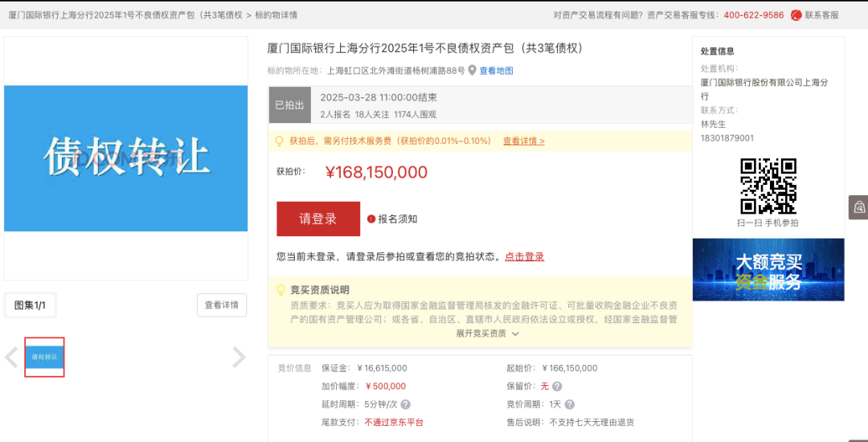
Task: Click the deposit amount ¥16,615,000
Action: [383, 368]
